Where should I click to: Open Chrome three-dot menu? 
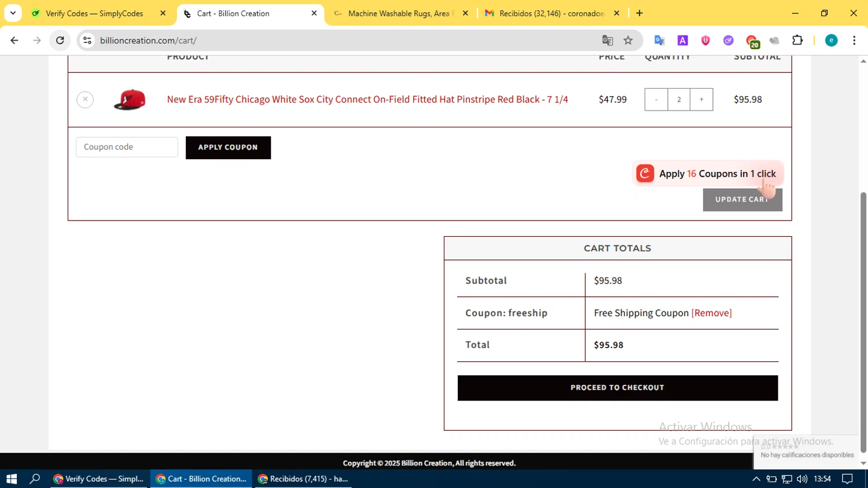coord(854,41)
